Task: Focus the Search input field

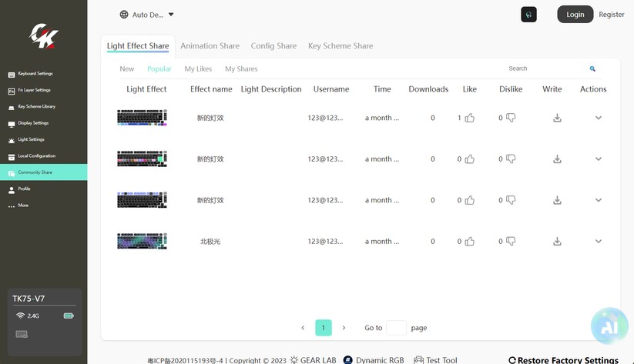Action: (544, 68)
